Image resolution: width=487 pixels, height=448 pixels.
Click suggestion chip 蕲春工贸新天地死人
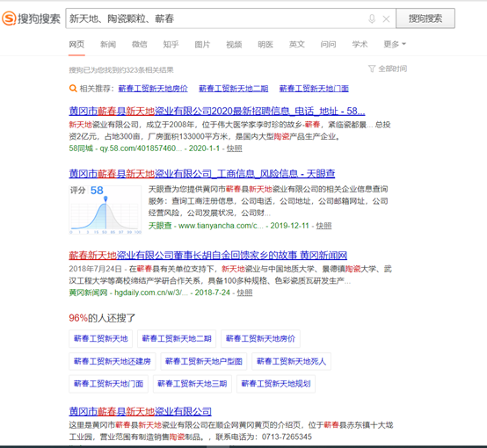(x=291, y=361)
